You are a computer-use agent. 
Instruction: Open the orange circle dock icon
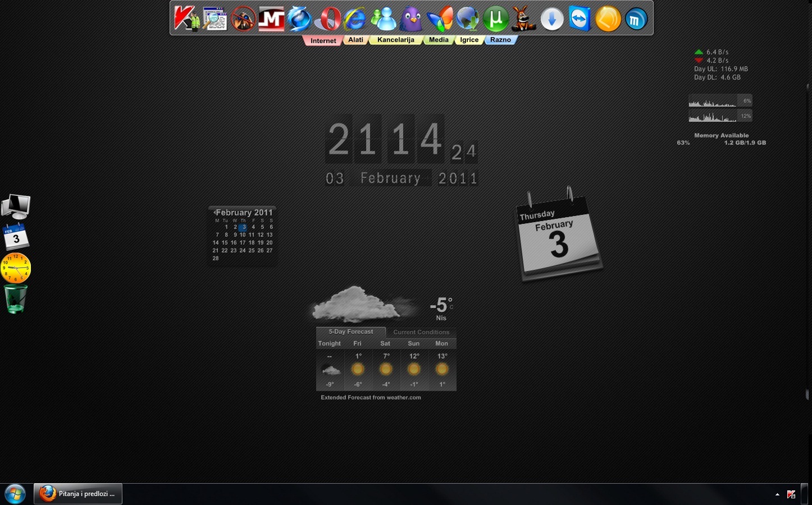click(608, 19)
